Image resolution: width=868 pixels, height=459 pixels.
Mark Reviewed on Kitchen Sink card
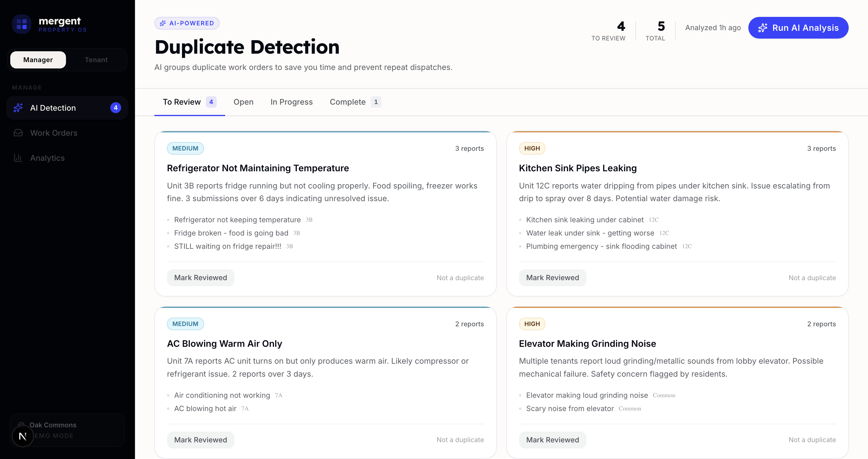pyautogui.click(x=552, y=277)
